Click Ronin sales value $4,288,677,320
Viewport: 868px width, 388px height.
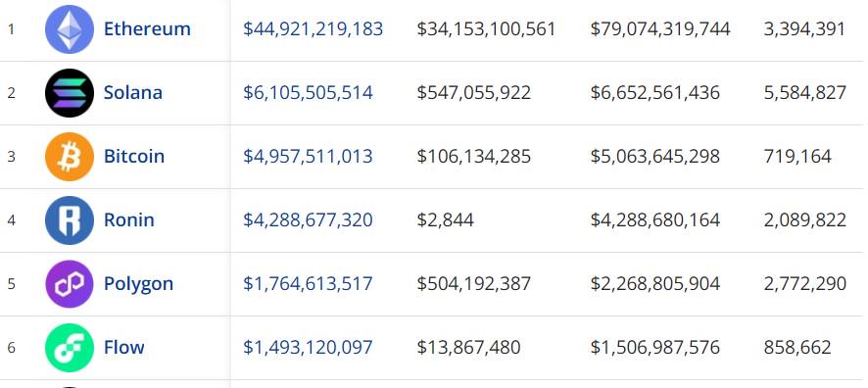pos(308,220)
